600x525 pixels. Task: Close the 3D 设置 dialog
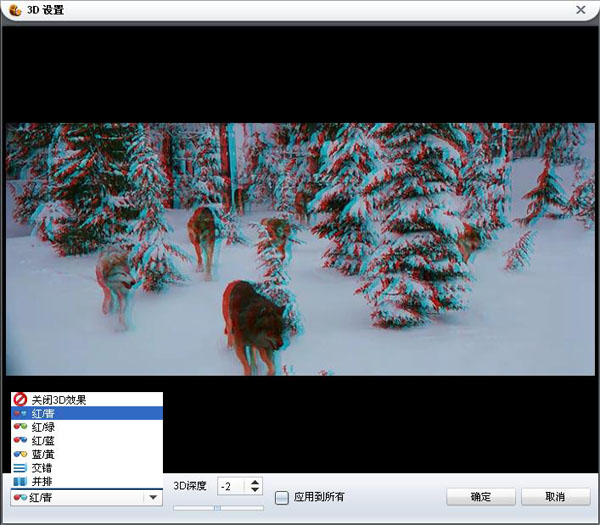pyautogui.click(x=580, y=10)
